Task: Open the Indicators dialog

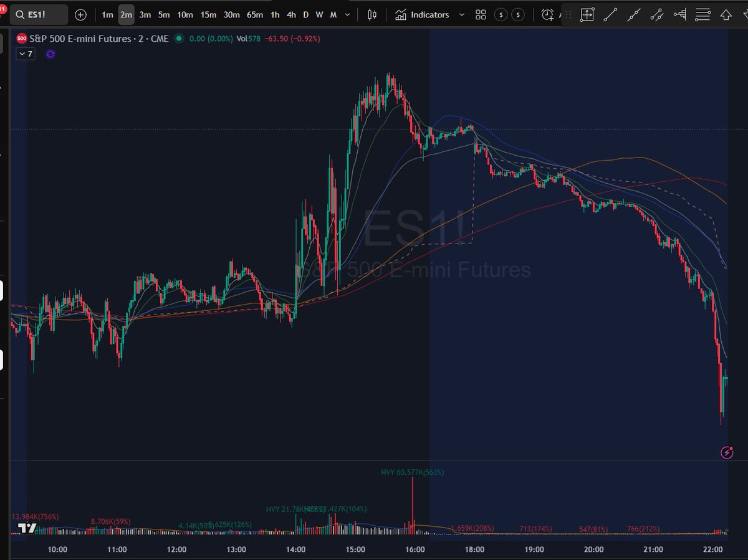Action: click(422, 14)
